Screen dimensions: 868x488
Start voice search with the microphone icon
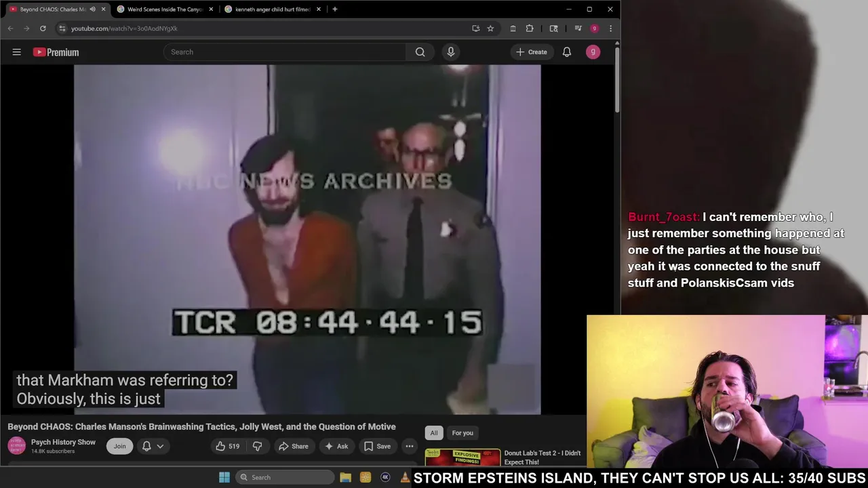[x=451, y=52]
